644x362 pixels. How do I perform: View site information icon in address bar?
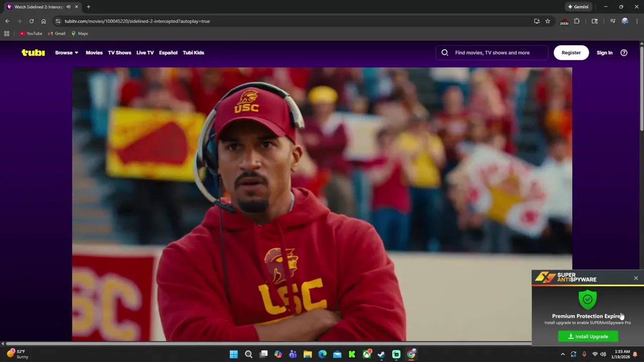[58, 21]
